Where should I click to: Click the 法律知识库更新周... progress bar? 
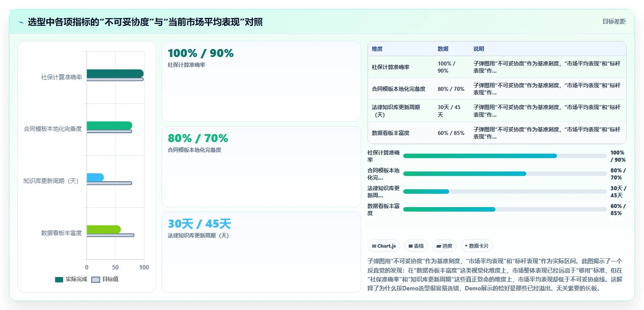[505, 192]
